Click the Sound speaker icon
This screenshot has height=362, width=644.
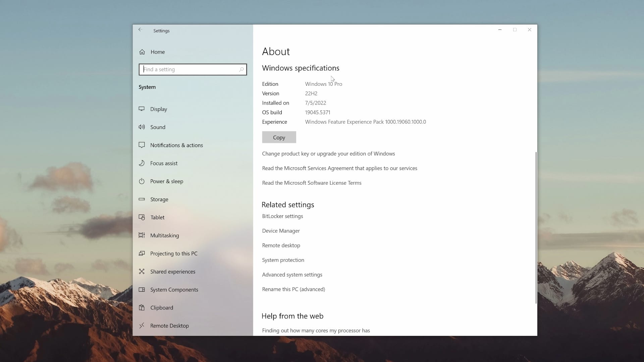[x=142, y=127]
